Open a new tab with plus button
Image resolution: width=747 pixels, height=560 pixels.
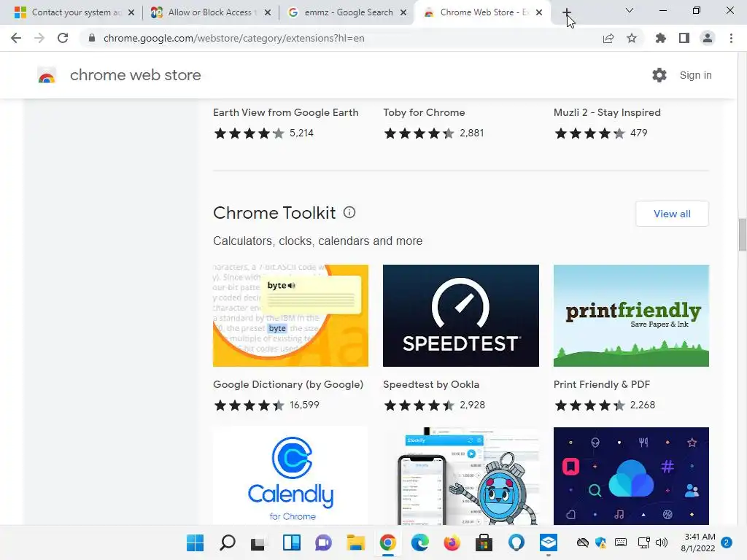(x=566, y=12)
